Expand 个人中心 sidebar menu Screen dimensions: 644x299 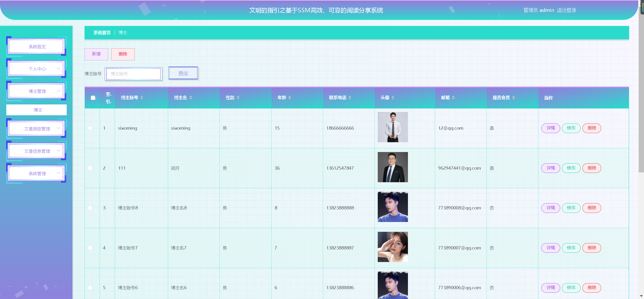pos(37,69)
